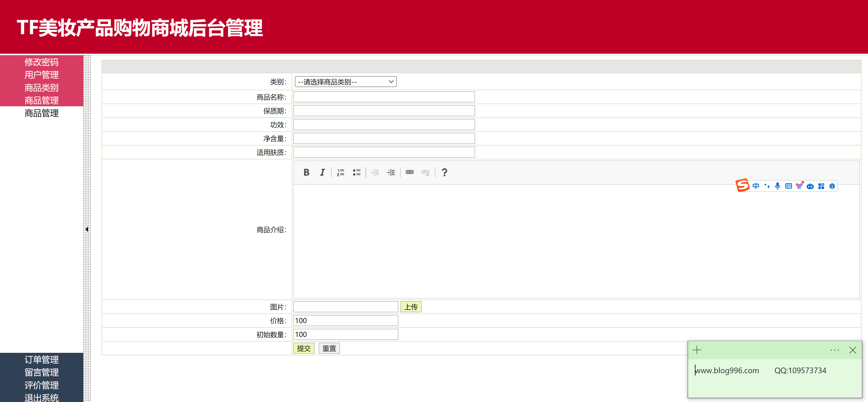The height and width of the screenshot is (402, 868).
Task: Click the last IME bar settings icon
Action: (x=832, y=186)
